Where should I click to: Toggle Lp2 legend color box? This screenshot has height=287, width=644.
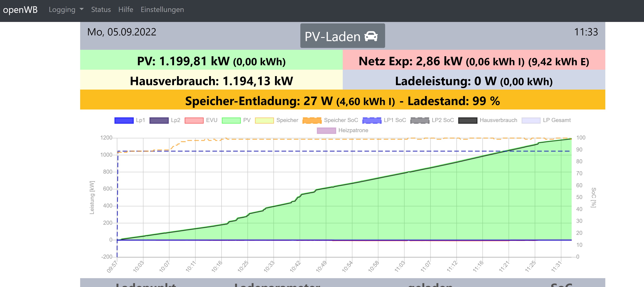pyautogui.click(x=159, y=121)
